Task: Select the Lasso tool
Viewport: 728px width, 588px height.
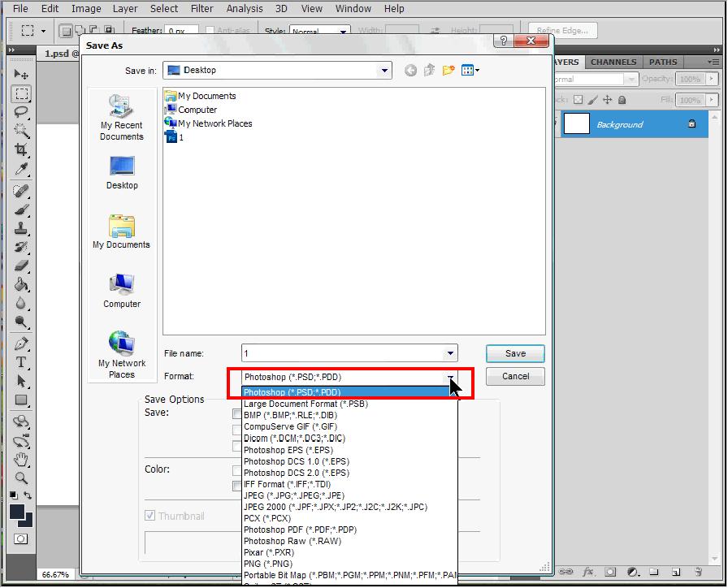Action: [x=21, y=112]
